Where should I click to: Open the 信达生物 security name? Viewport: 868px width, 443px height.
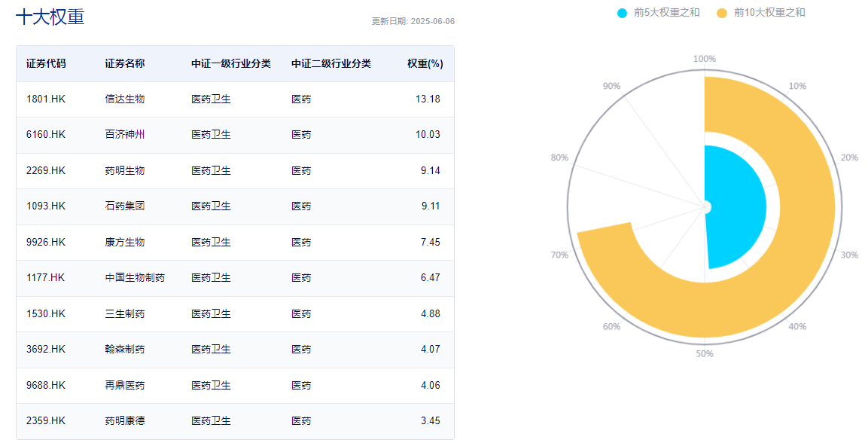click(124, 99)
